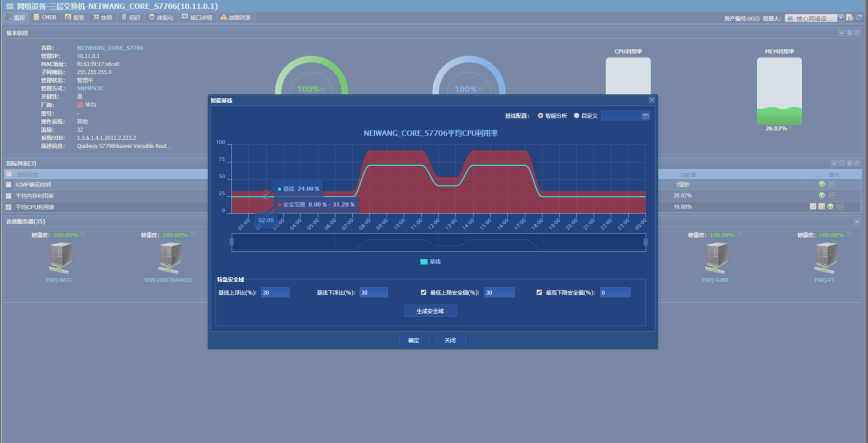The height and width of the screenshot is (443, 868).
Task: Click the top-right refresh icon
Action: point(859,18)
